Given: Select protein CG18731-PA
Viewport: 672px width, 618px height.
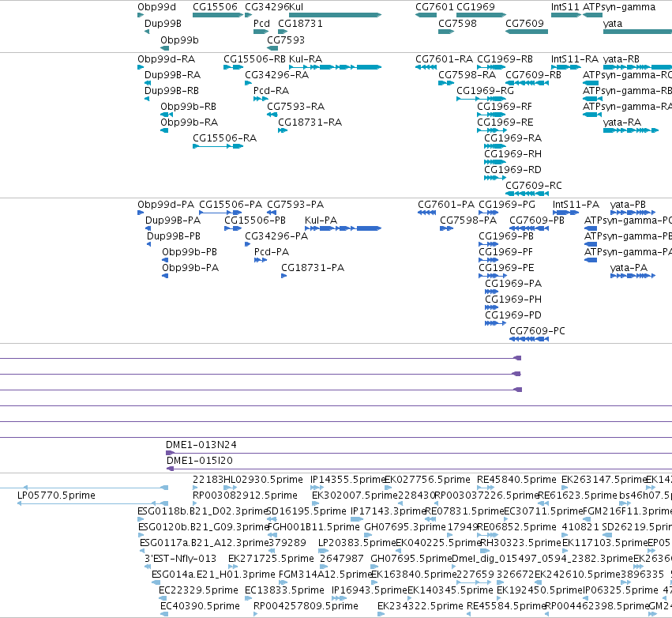Looking at the screenshot, I should click(283, 276).
